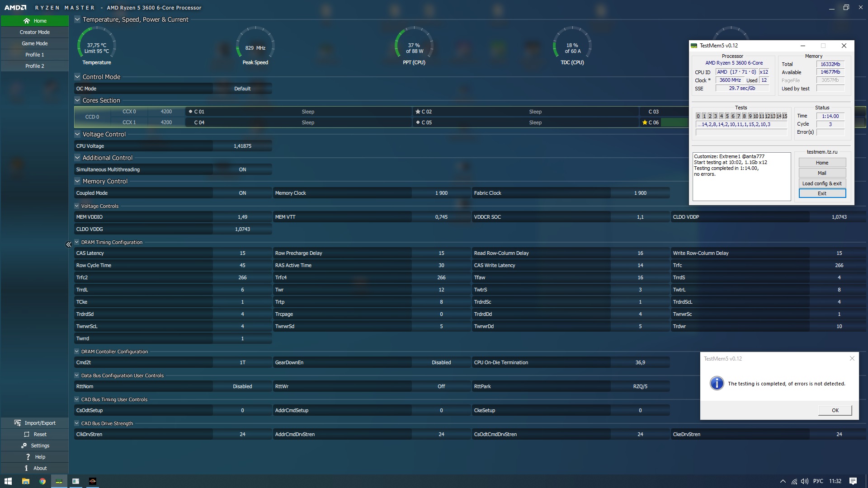Select Profile 2 in the sidebar

coord(35,66)
